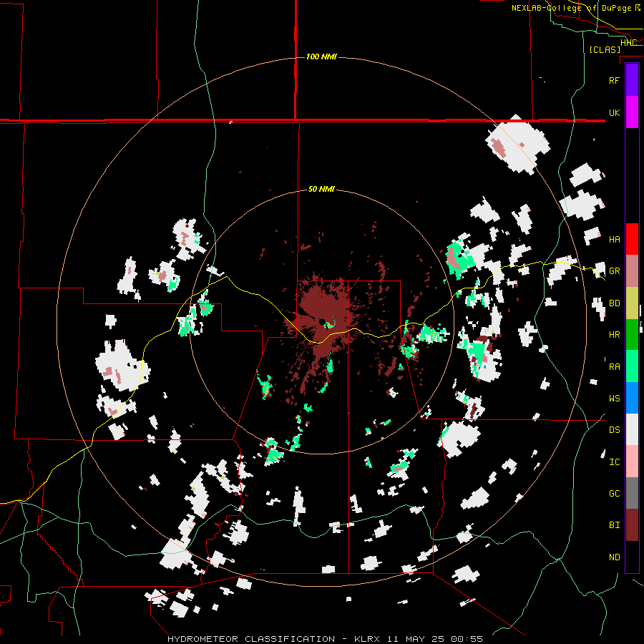Click the 50 NMI range ring label
Image resolution: width=644 pixels, height=644 pixels.
point(321,189)
